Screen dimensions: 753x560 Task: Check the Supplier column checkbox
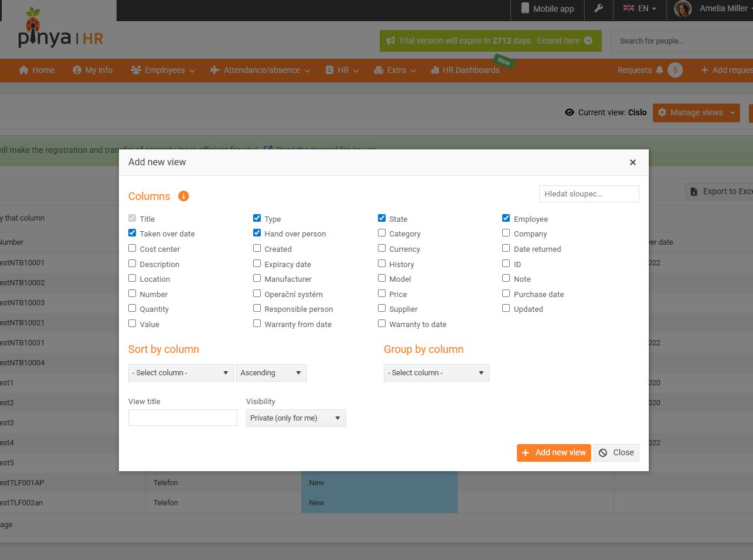pyautogui.click(x=382, y=308)
